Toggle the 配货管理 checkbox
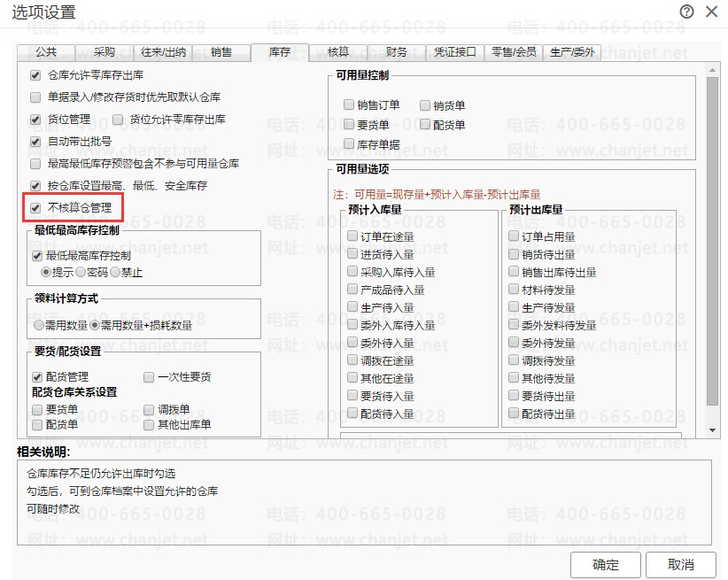The width and height of the screenshot is (728, 580). (37, 377)
